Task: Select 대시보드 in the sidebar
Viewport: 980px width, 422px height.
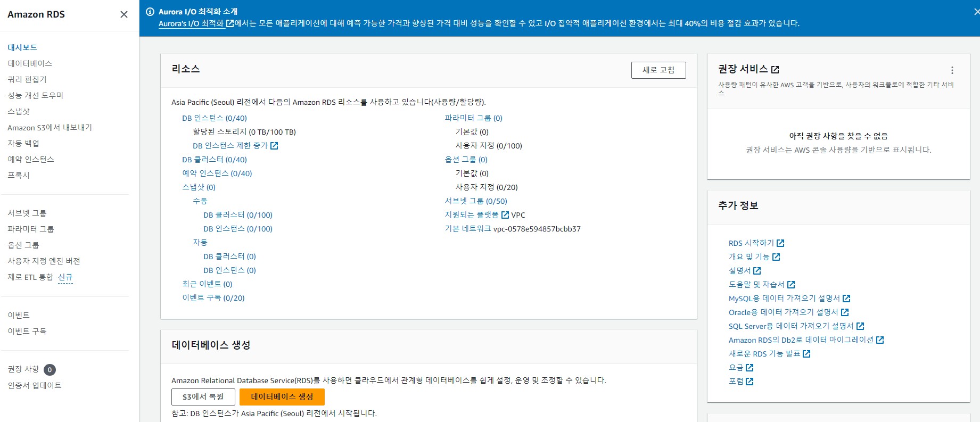Action: (22, 47)
